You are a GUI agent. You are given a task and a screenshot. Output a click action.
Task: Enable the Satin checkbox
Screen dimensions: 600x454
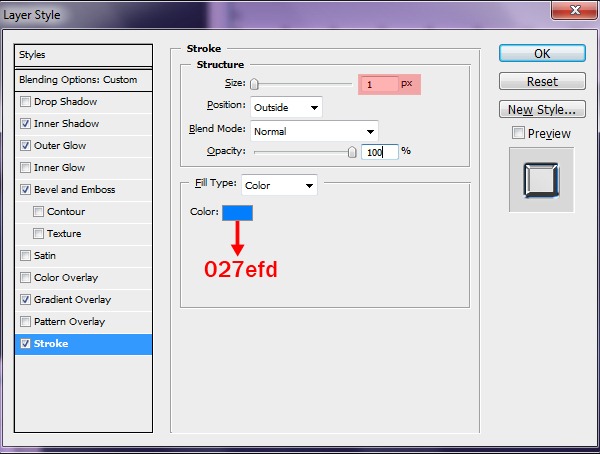click(x=25, y=255)
